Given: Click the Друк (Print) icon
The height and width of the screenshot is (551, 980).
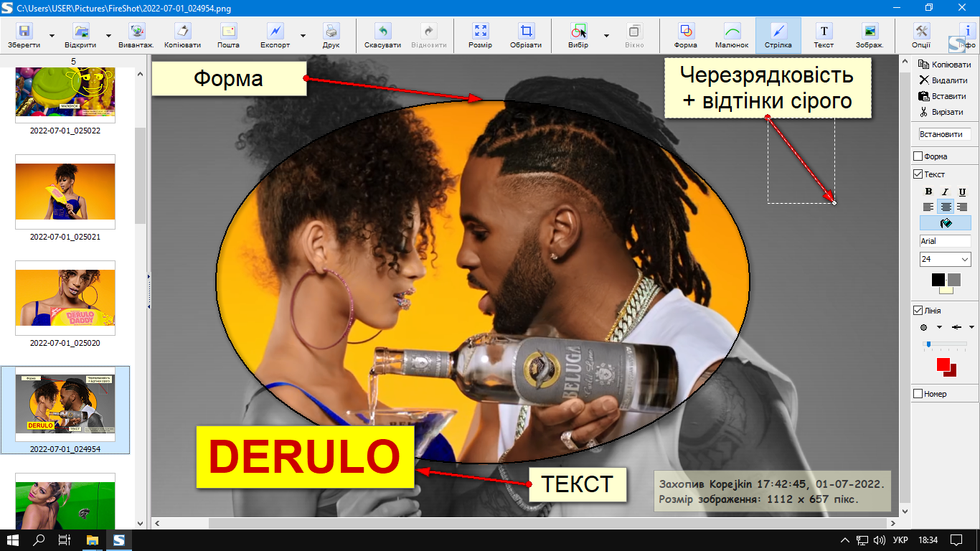Looking at the screenshot, I should pos(331,35).
